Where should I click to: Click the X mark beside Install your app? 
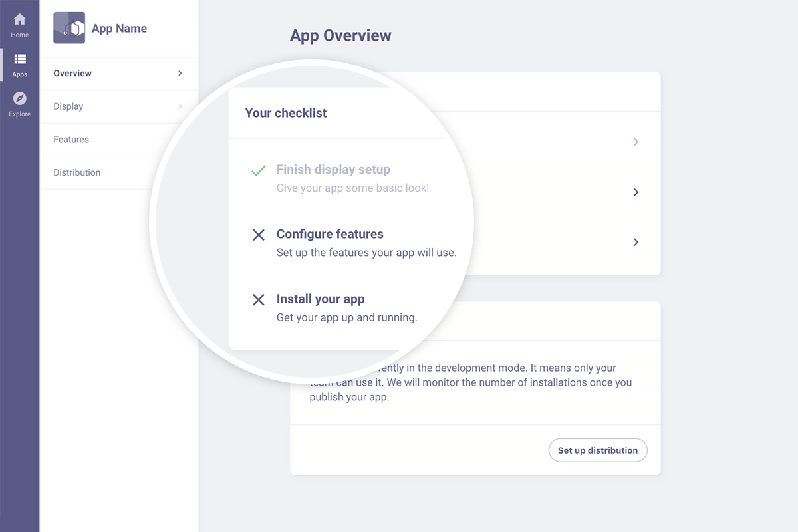(259, 299)
